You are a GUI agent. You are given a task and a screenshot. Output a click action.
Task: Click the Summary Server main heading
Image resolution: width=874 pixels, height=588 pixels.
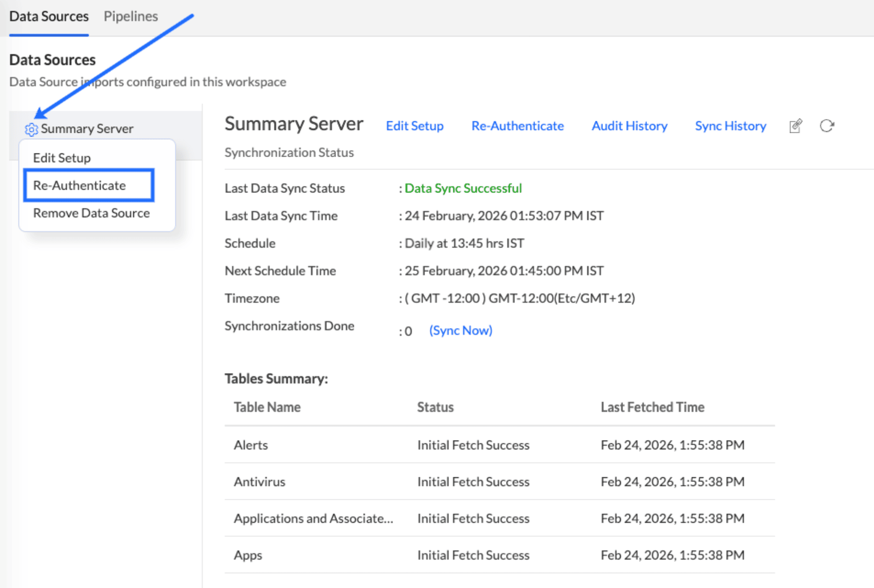click(x=294, y=124)
